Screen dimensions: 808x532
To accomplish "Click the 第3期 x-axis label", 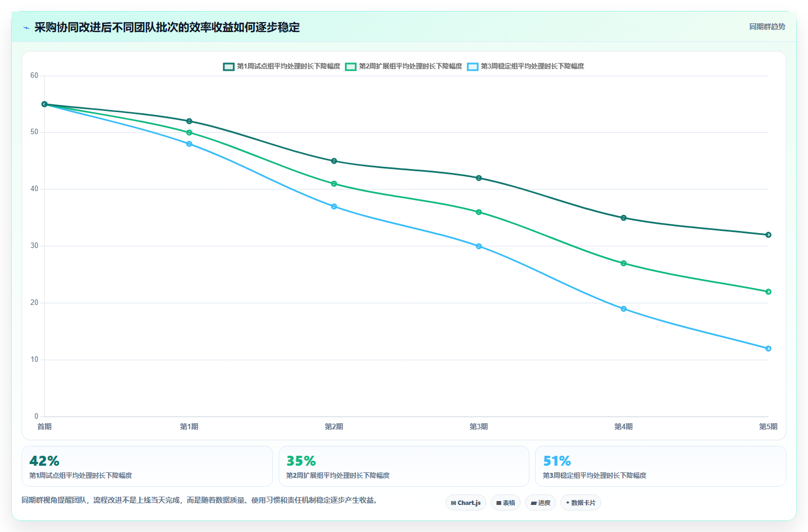I will pos(479,426).
